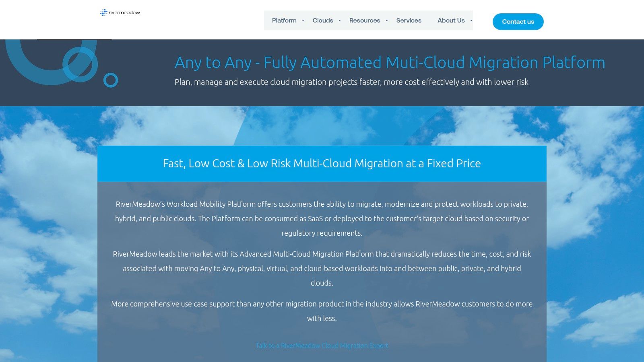Viewport: 644px width, 362px height.
Task: Click the RiverMeadow logo
Action: tap(120, 12)
